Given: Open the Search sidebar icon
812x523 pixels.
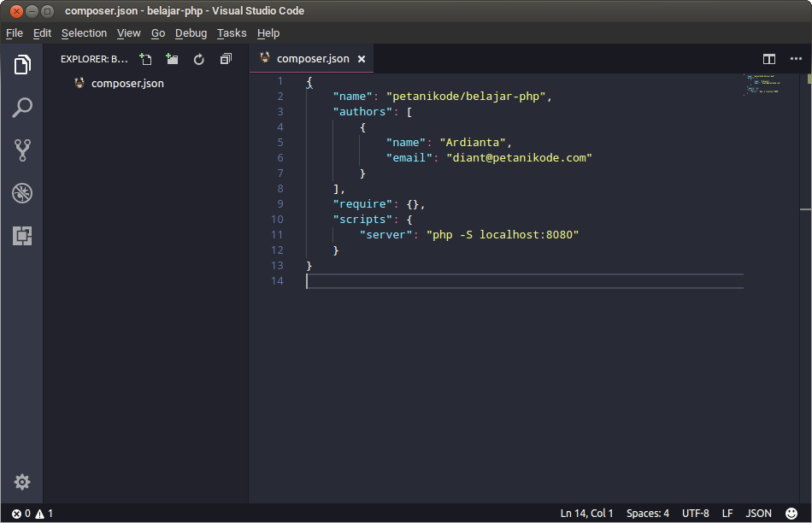Looking at the screenshot, I should click(21, 107).
